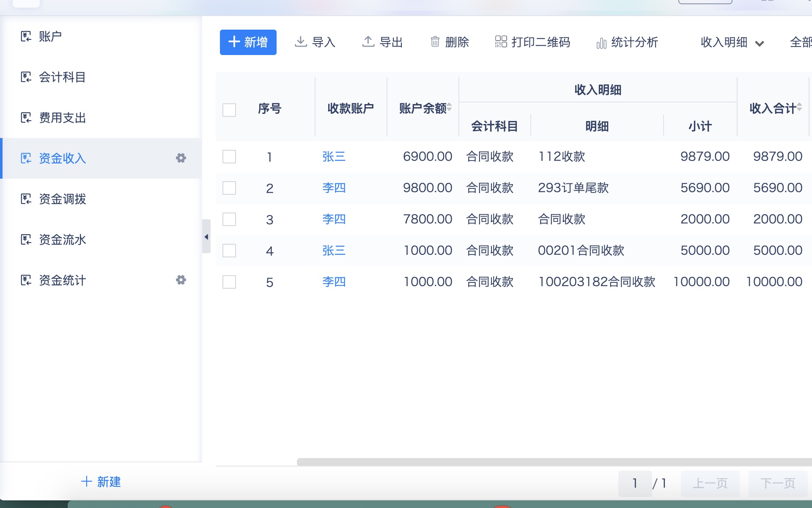Open 李四 link in row 5
This screenshot has width=812, height=508.
(334, 282)
